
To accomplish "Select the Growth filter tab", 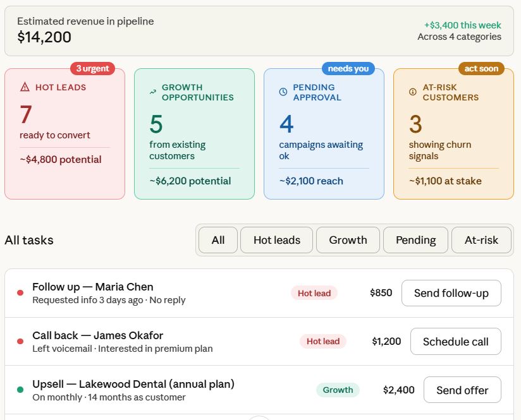I will 348,240.
